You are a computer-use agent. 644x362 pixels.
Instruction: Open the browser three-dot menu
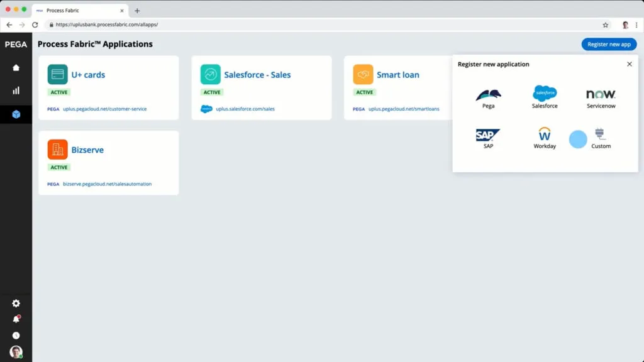636,25
